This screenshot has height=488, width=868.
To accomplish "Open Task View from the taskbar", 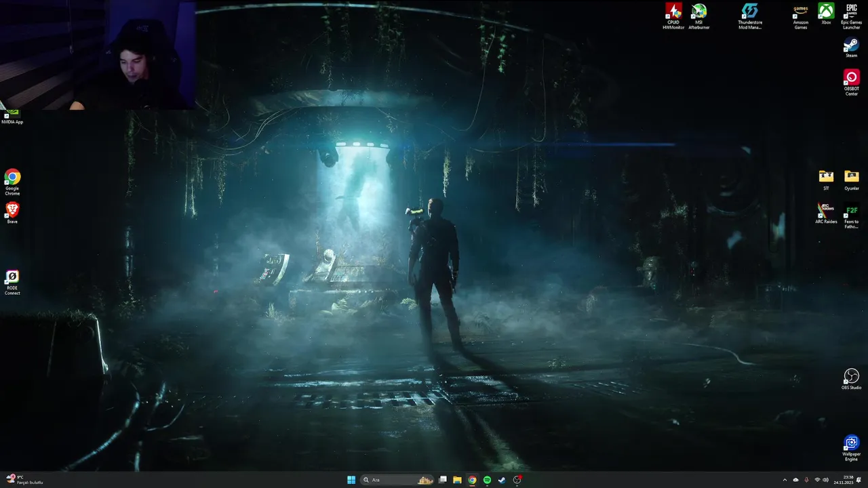I will pos(443,480).
